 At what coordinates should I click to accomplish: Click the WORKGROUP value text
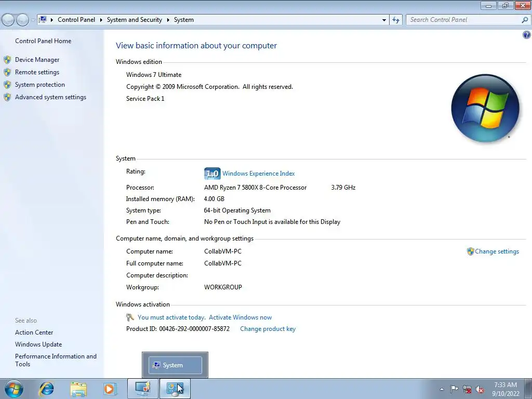click(223, 287)
